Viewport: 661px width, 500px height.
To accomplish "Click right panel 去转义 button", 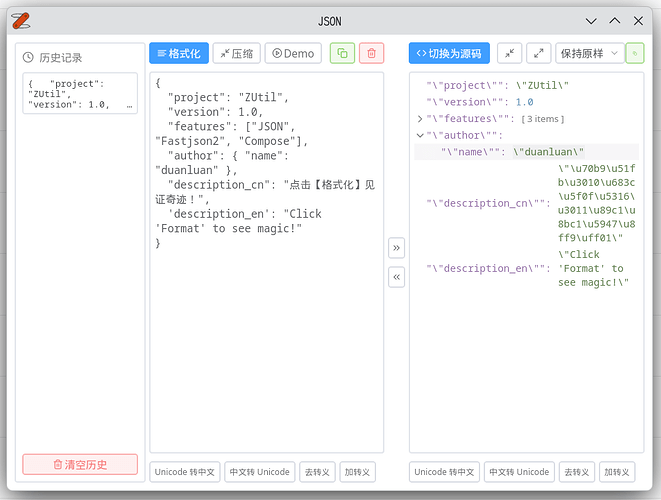I will coord(577,472).
